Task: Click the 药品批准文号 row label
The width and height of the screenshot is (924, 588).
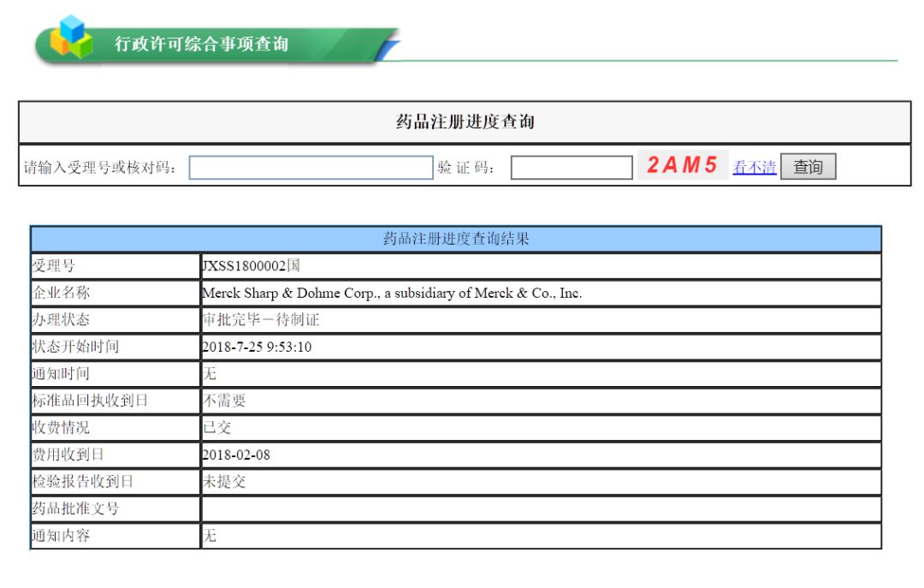Action: click(x=75, y=508)
